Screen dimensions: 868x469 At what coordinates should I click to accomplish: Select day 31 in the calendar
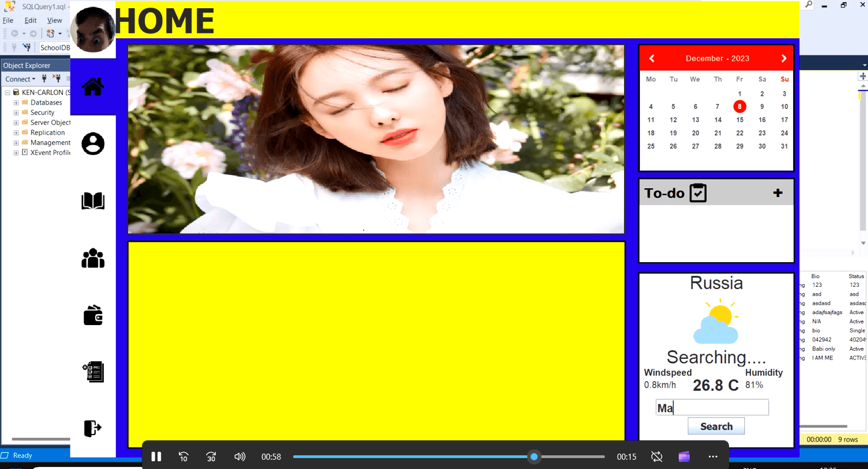click(x=784, y=146)
